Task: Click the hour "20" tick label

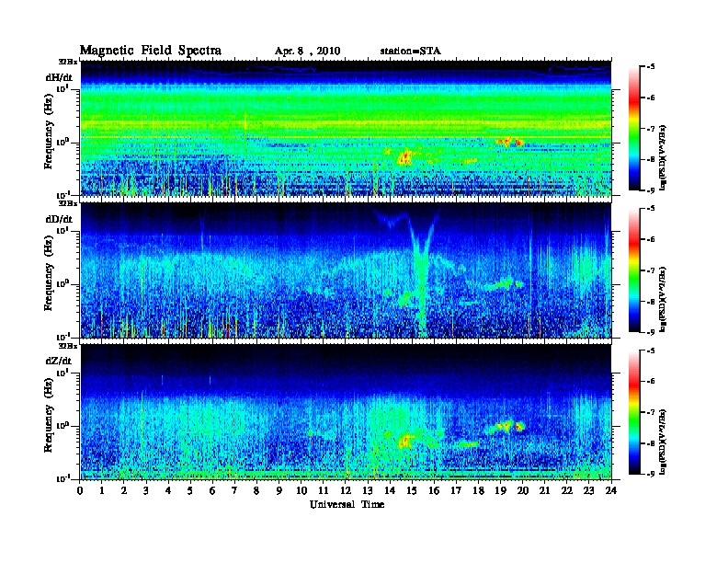Action: click(523, 491)
